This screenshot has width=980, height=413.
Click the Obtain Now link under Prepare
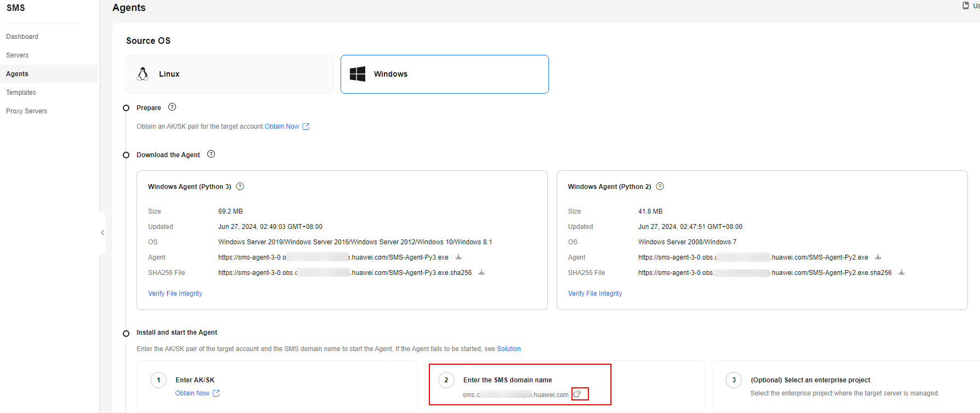pos(282,127)
